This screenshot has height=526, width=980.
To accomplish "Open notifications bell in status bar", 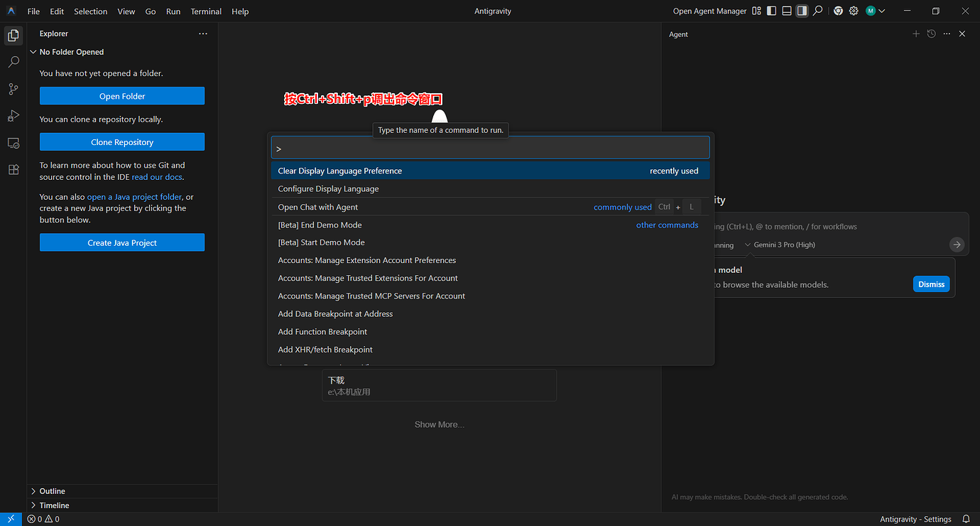I will coord(966,519).
